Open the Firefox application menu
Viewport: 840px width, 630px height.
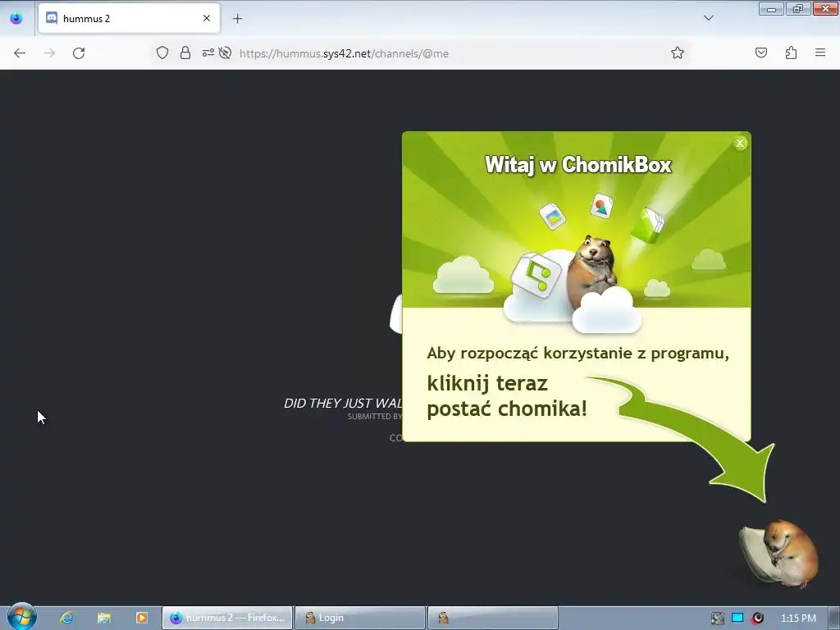820,53
